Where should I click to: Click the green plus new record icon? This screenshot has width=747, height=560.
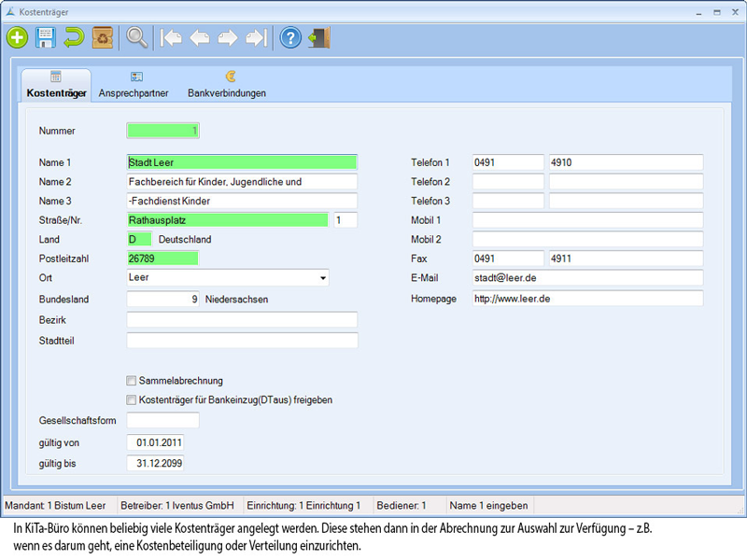(x=18, y=37)
